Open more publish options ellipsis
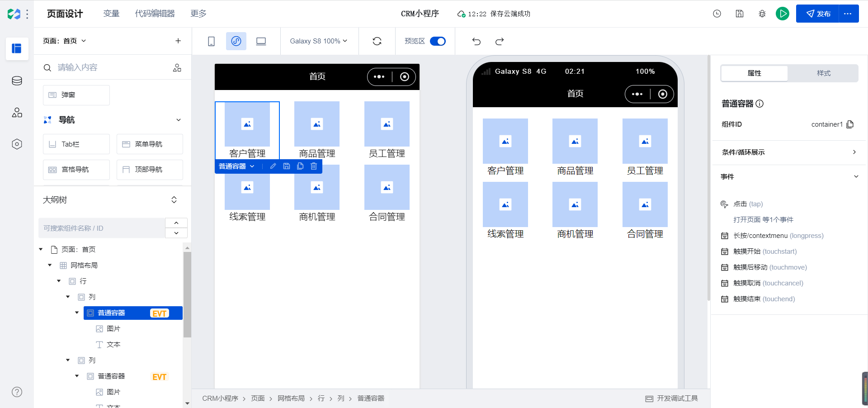The height and width of the screenshot is (408, 868). pos(848,14)
